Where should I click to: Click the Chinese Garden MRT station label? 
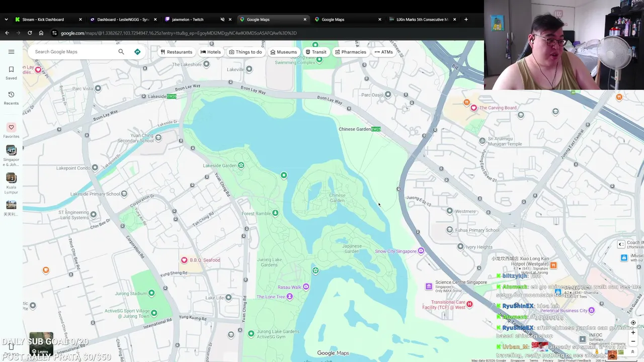click(360, 129)
